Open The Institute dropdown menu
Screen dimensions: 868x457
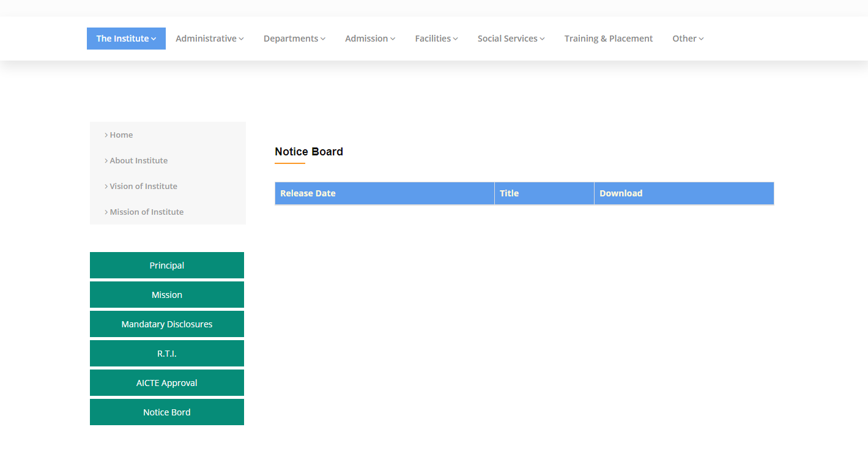click(126, 39)
